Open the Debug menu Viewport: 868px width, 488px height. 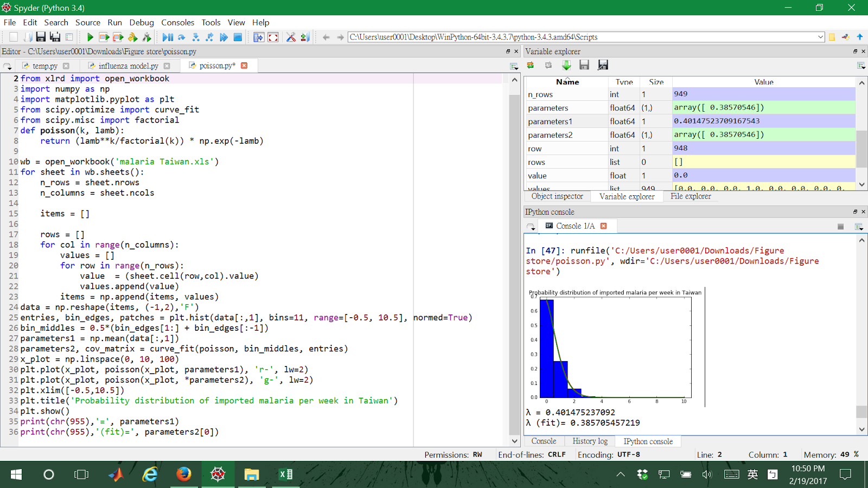tap(141, 23)
